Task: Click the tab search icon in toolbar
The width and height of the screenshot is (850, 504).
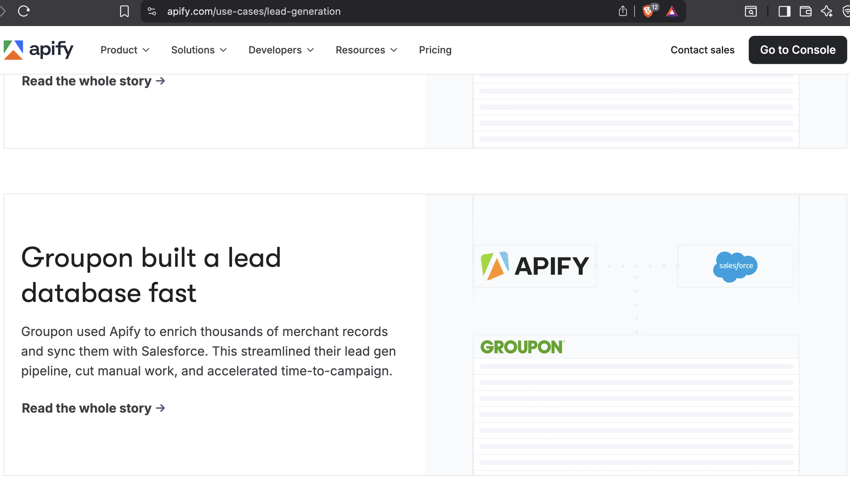Action: point(751,12)
